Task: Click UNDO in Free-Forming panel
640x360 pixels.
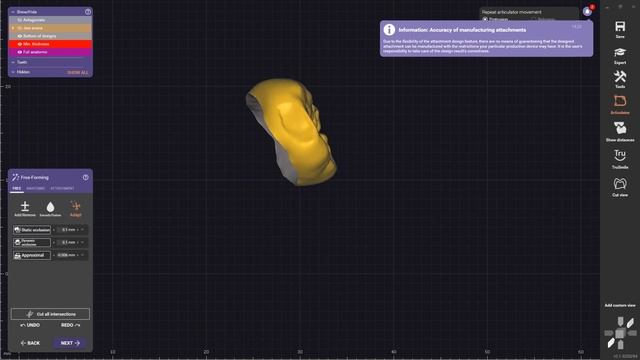Action: (x=30, y=325)
